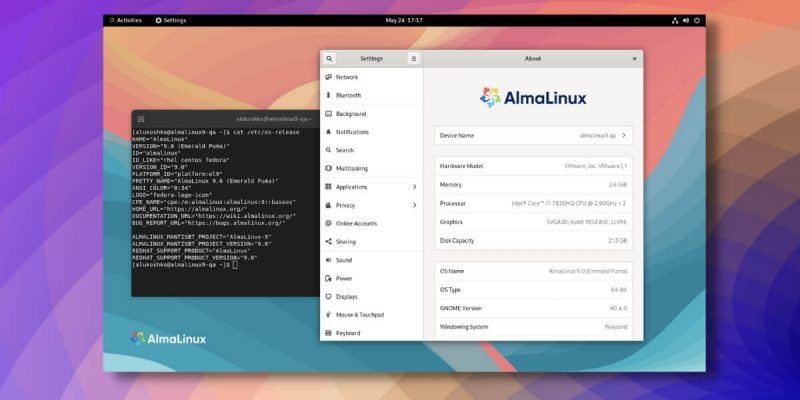Select Displays in Settings sidebar
The height and width of the screenshot is (400, 800).
click(372, 296)
